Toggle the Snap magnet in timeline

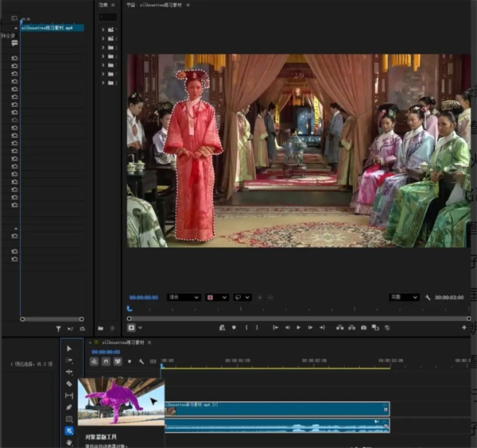(x=106, y=361)
